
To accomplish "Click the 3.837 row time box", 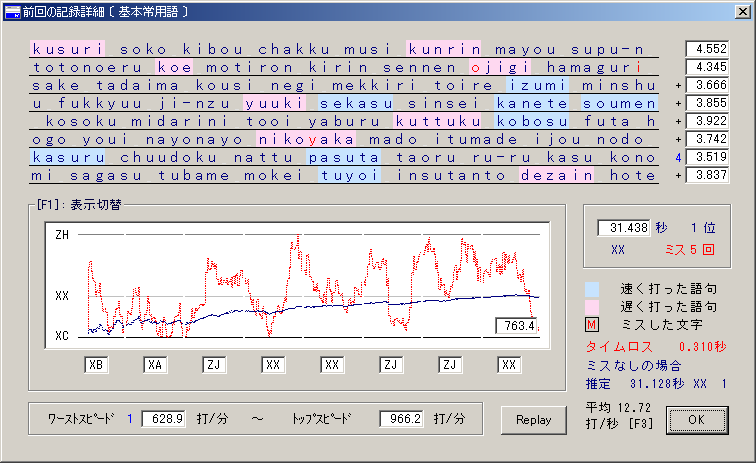I will coord(707,175).
